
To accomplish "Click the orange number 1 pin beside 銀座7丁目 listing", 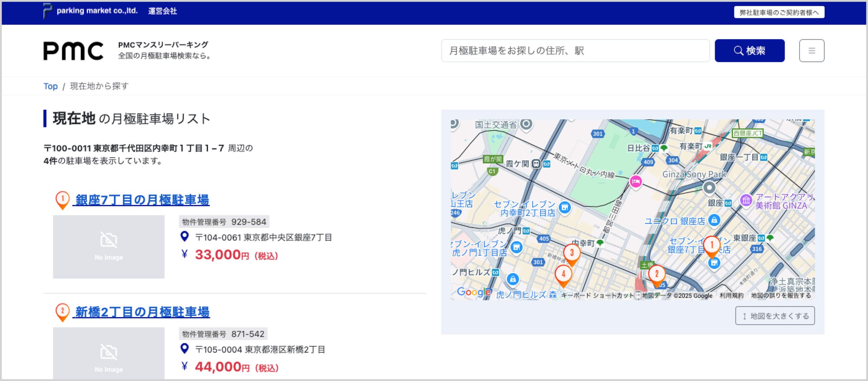I will click(62, 200).
